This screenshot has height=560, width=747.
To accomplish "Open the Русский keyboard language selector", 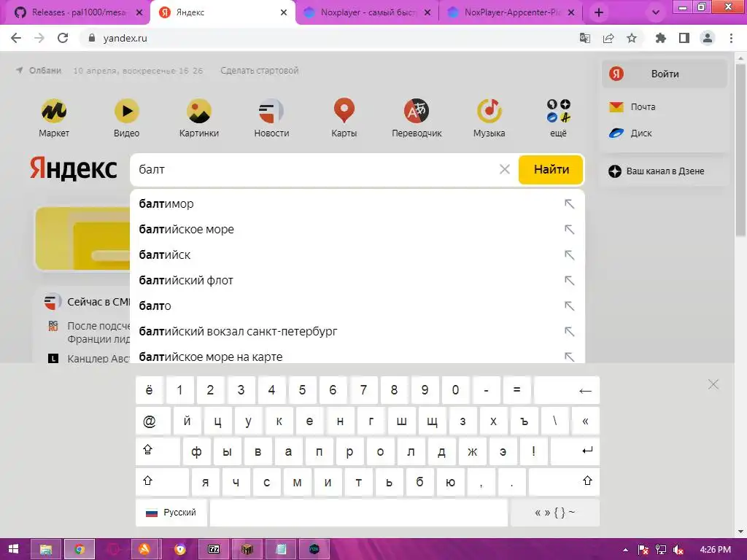I will pyautogui.click(x=171, y=513).
